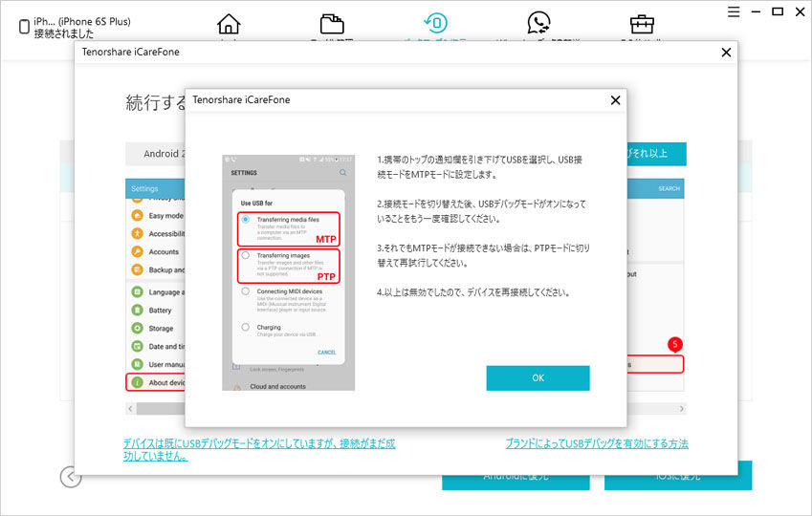The height and width of the screenshot is (516, 812).
Task: Open the enable USB debugging by brand link
Action: pos(597,443)
